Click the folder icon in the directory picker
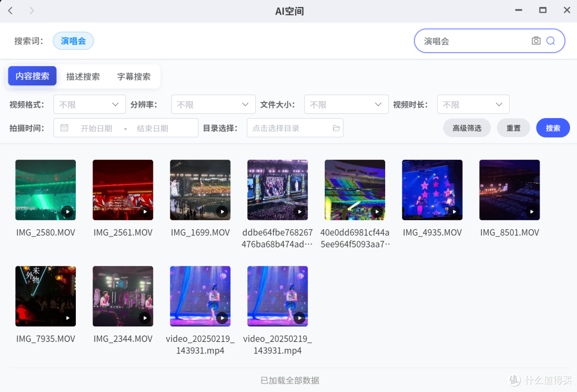This screenshot has width=577, height=392. pos(336,128)
